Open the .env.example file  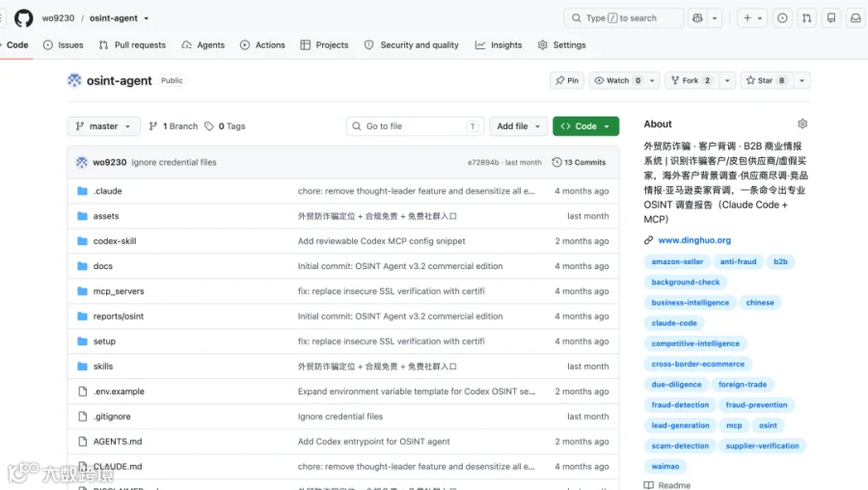point(119,392)
